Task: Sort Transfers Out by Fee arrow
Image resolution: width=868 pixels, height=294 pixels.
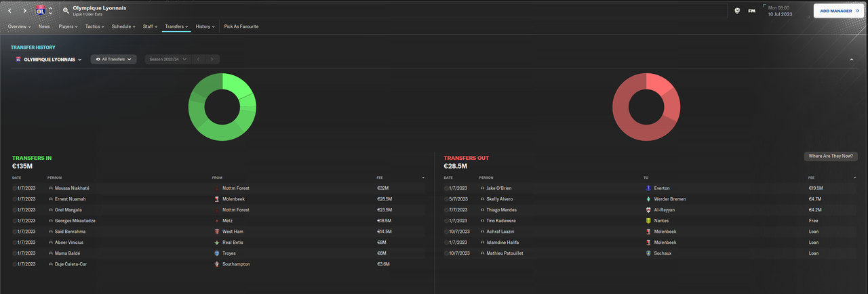Action: (854, 177)
